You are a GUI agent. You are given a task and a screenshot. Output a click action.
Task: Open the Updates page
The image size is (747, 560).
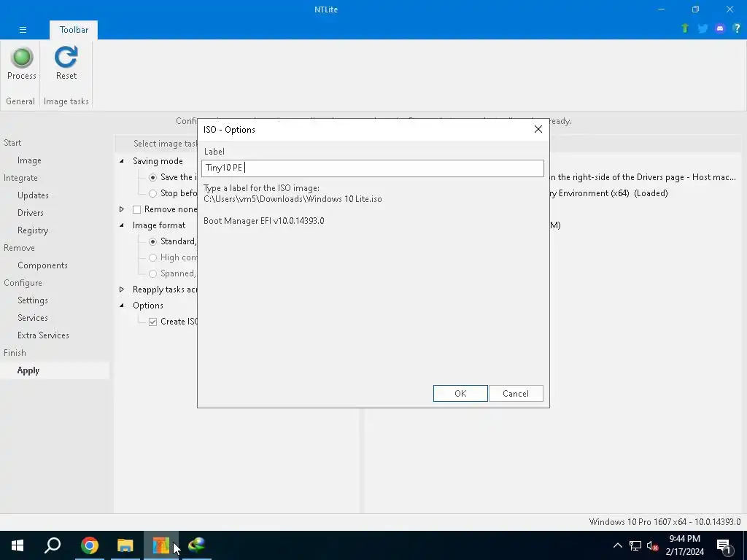point(33,195)
